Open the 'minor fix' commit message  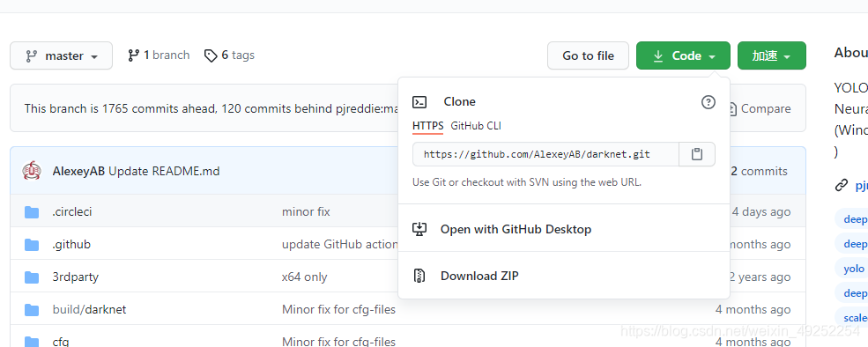click(x=306, y=212)
